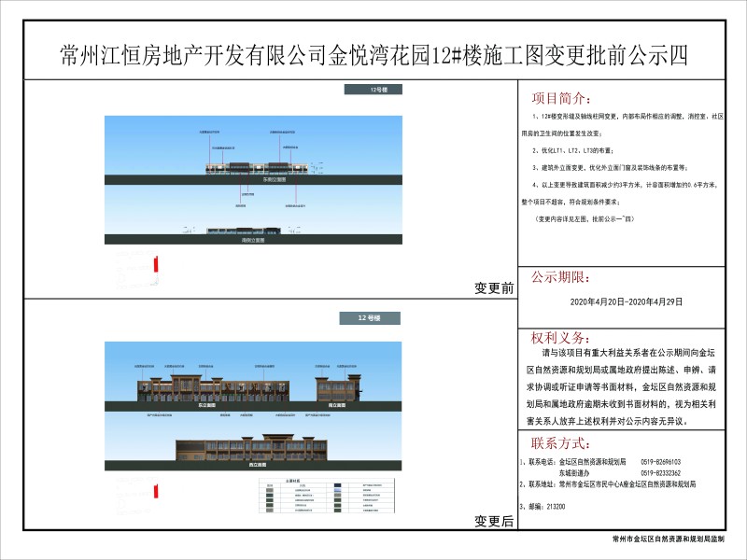Select the gray 12号楼 label above the 变更前 drawing
This screenshot has width=747, height=560.
click(373, 90)
